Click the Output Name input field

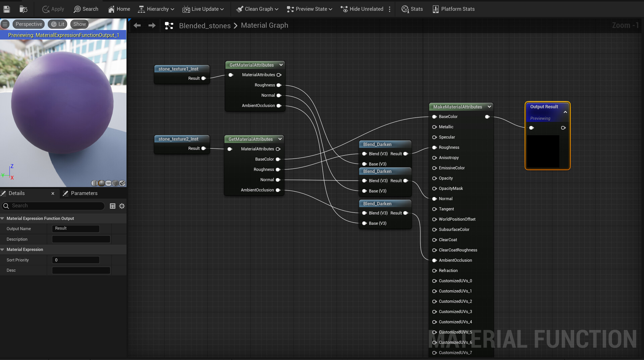(x=76, y=228)
